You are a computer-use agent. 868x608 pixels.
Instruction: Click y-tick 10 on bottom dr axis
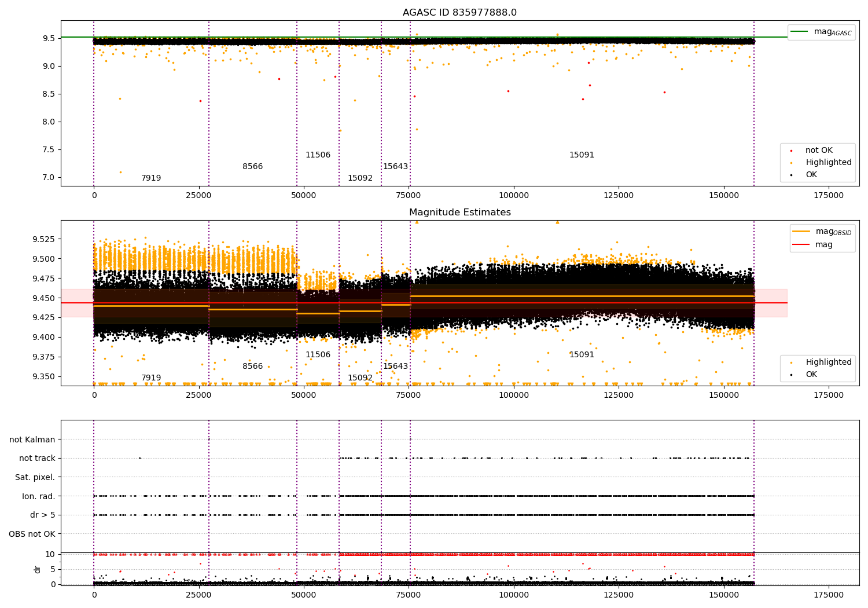tap(50, 555)
